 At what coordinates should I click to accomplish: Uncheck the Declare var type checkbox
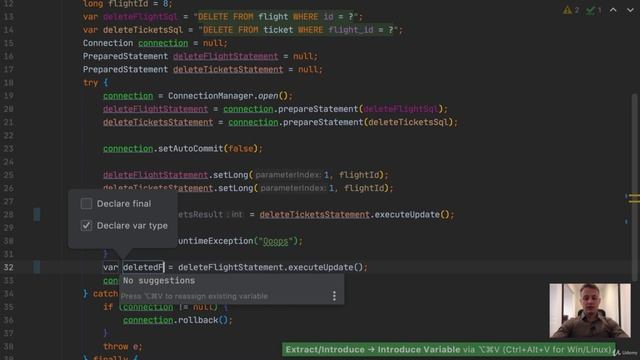(86, 225)
